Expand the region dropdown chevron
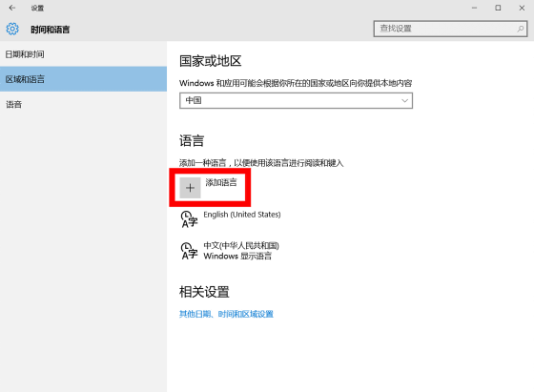 coord(404,100)
